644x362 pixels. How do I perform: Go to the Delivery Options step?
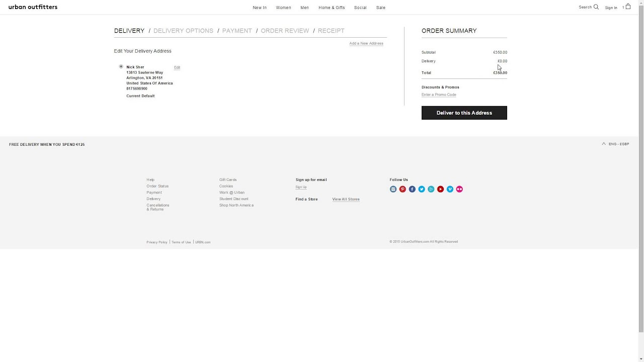click(183, 31)
